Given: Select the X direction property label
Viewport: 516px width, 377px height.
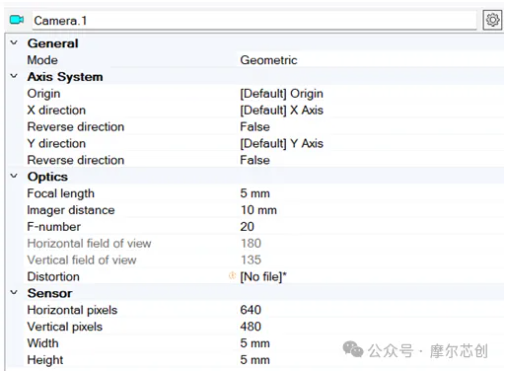Looking at the screenshot, I should 56,110.
